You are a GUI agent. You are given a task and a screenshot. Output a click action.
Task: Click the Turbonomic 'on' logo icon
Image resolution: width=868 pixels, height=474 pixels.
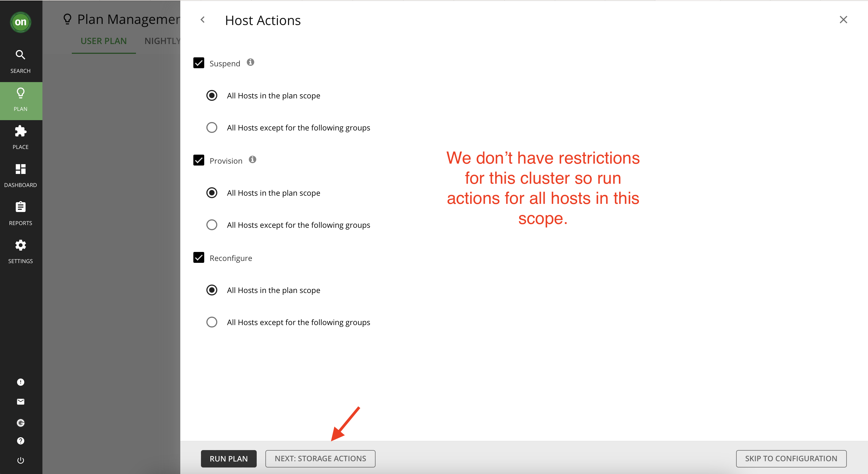pyautogui.click(x=21, y=22)
